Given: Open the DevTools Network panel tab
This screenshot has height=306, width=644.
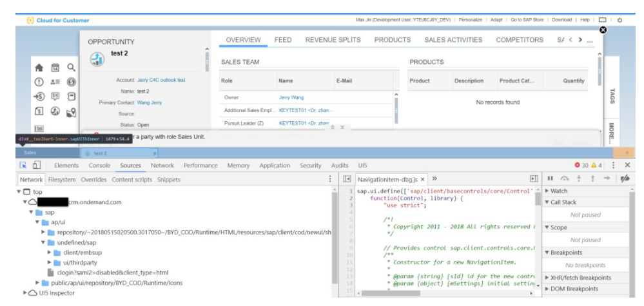Looking at the screenshot, I should point(162,166).
